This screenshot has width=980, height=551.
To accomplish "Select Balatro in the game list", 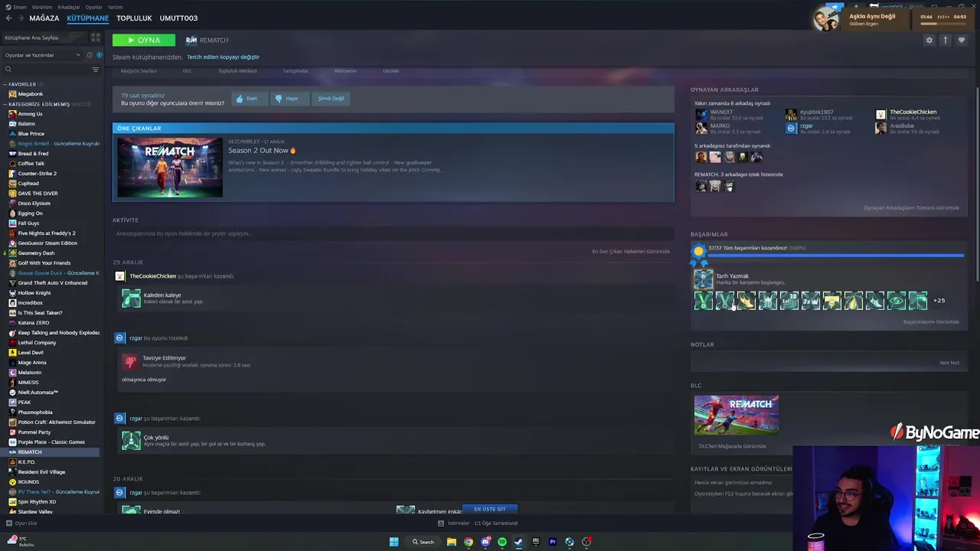I will point(27,124).
